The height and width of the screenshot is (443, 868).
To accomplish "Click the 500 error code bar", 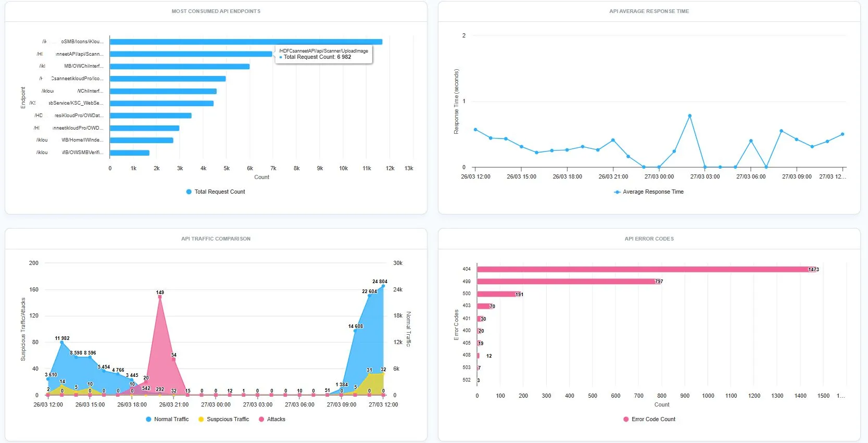I will pyautogui.click(x=498, y=294).
